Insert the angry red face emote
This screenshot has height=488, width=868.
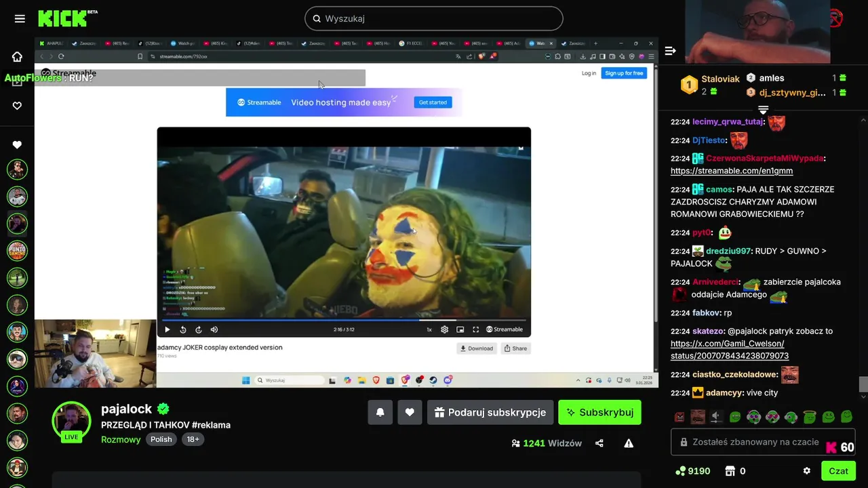coord(679,417)
